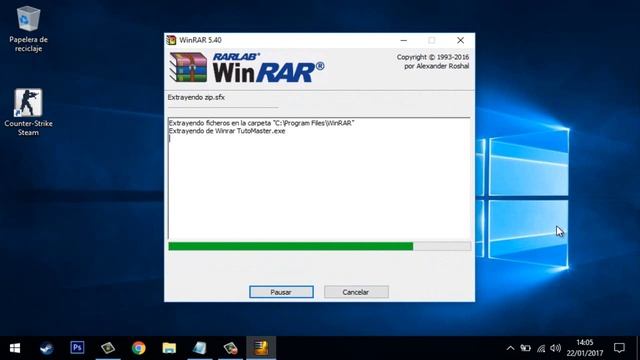Open the network tray icon
640x360 pixels.
541,348
